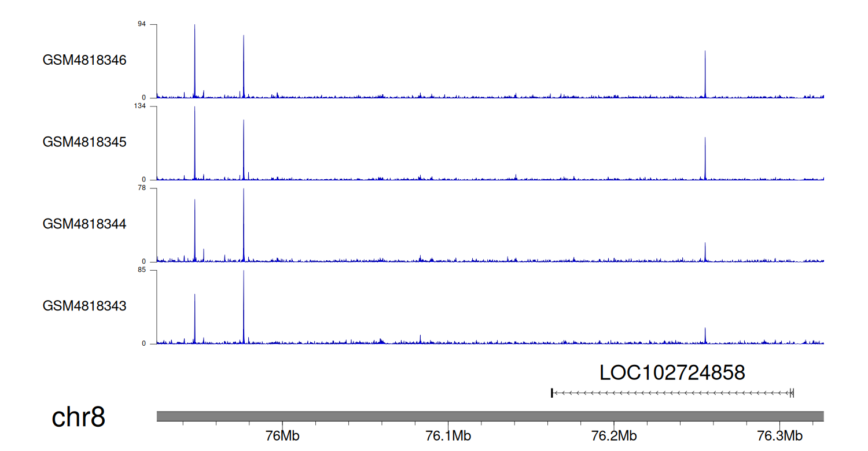Click the arrowed intron line of LOC102724858
The height and width of the screenshot is (451, 868).
coord(671,393)
